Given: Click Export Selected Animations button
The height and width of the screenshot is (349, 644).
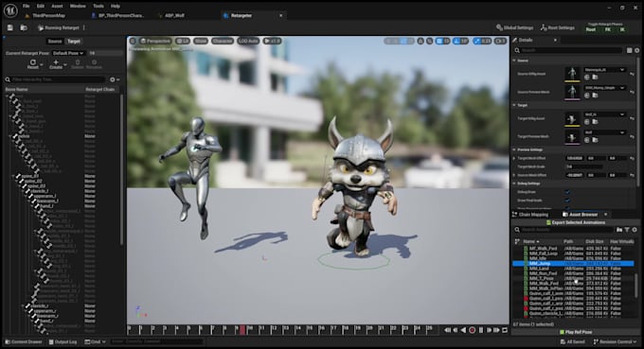Looking at the screenshot, I should tap(576, 222).
